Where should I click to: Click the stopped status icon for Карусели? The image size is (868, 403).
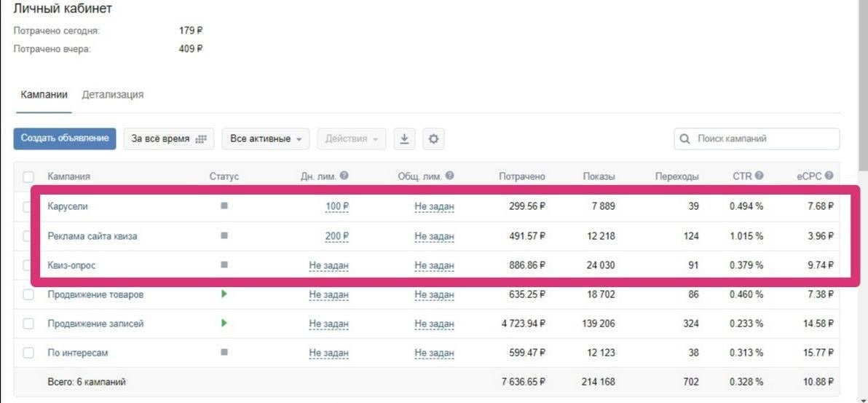pos(224,206)
